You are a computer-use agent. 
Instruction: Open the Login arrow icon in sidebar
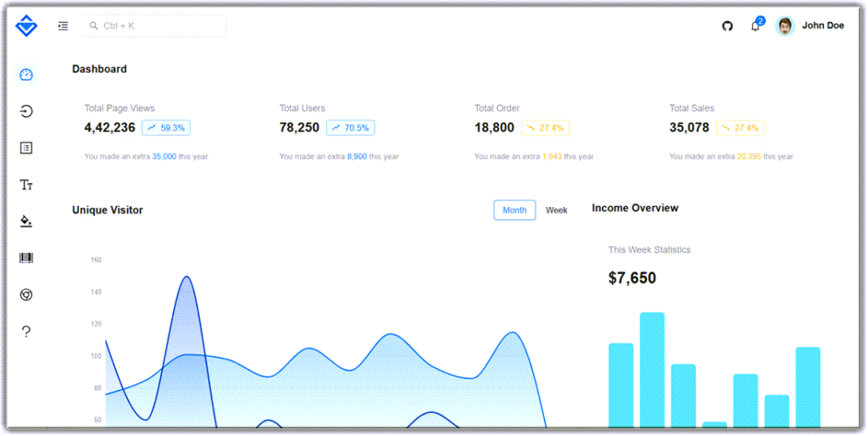(26, 111)
